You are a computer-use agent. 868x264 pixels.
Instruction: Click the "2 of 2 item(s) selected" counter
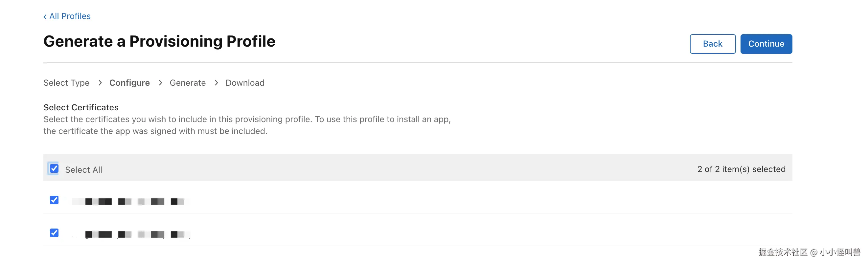[741, 169]
